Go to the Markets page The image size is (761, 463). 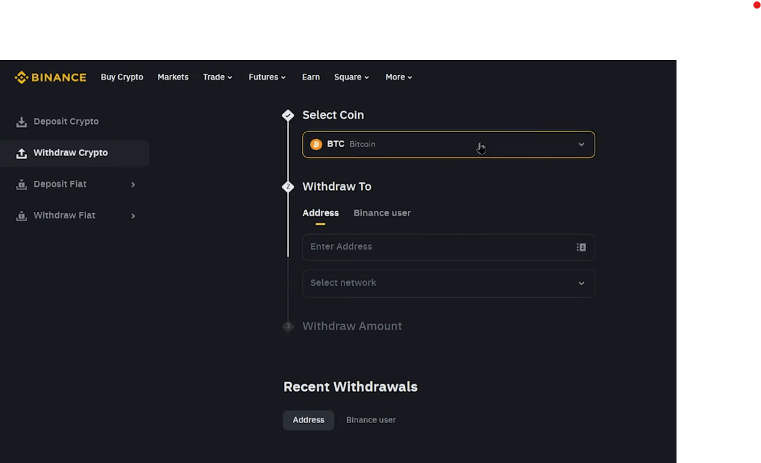click(x=173, y=77)
